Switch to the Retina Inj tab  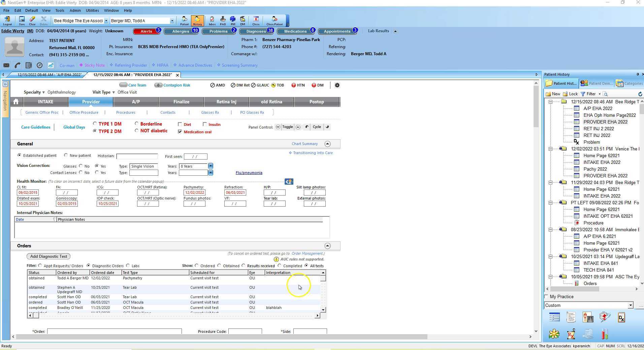click(226, 102)
